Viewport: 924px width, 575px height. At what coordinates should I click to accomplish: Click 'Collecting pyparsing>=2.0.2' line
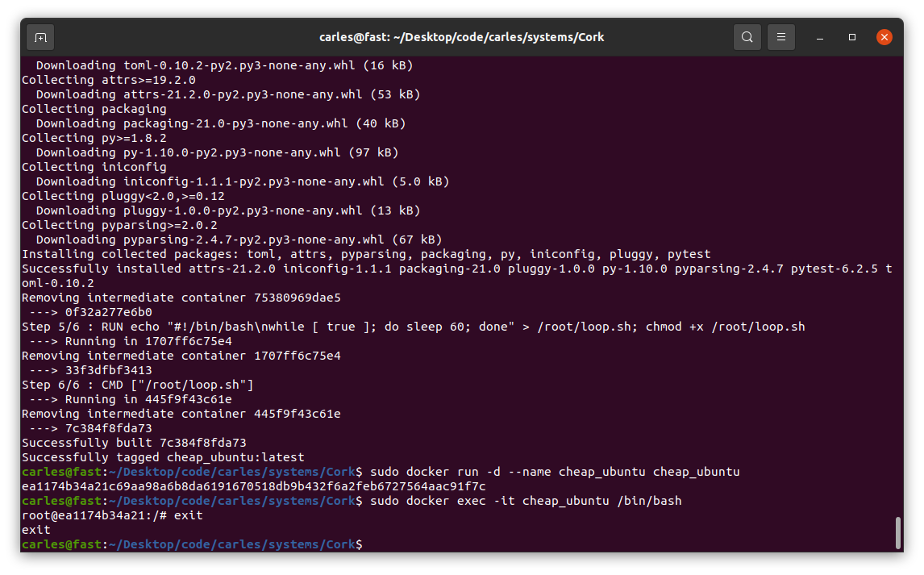pos(119,225)
